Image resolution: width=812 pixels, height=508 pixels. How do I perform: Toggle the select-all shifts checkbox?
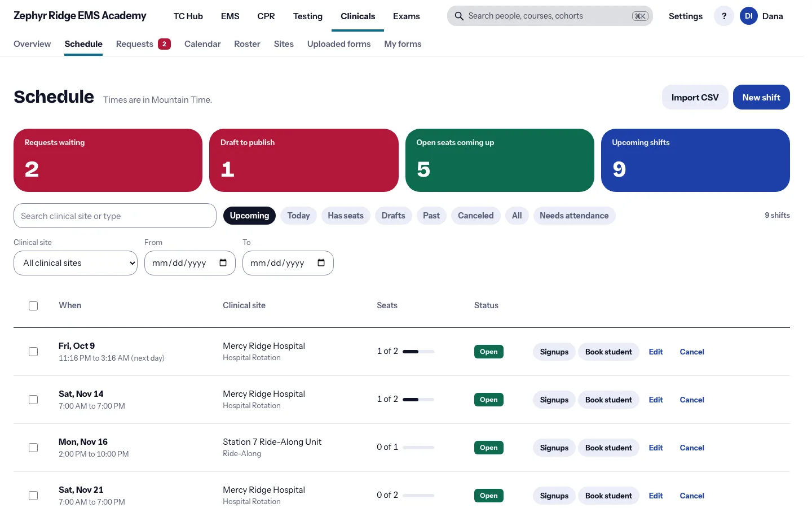coord(33,306)
